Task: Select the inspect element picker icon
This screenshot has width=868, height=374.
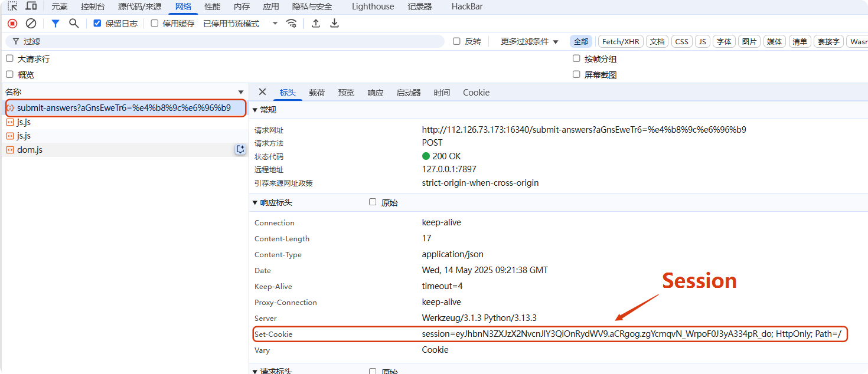Action: coord(12,6)
